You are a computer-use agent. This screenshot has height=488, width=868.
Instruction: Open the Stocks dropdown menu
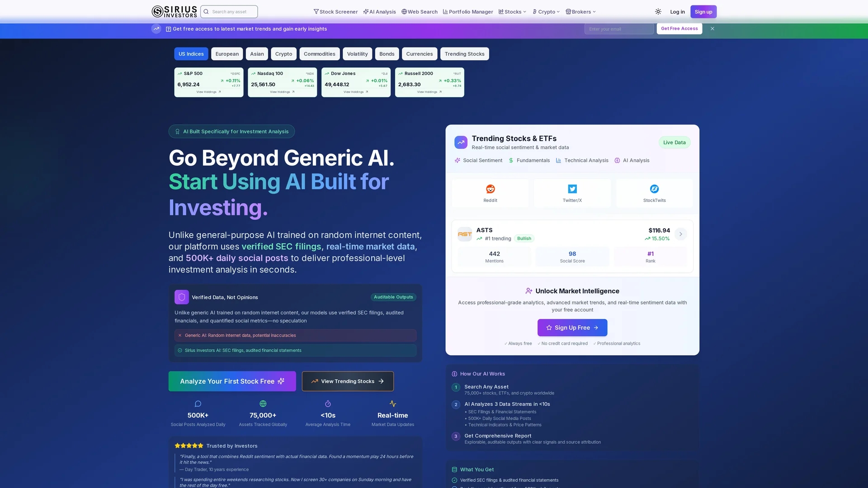512,12
